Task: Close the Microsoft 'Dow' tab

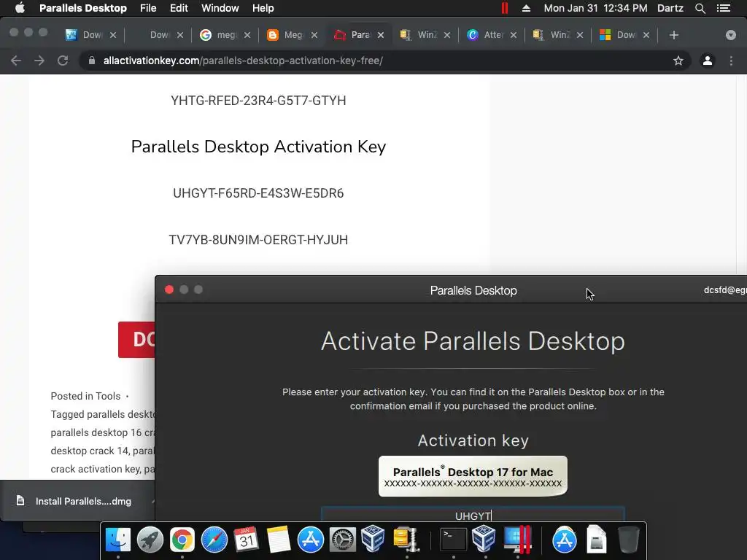Action: click(x=646, y=35)
